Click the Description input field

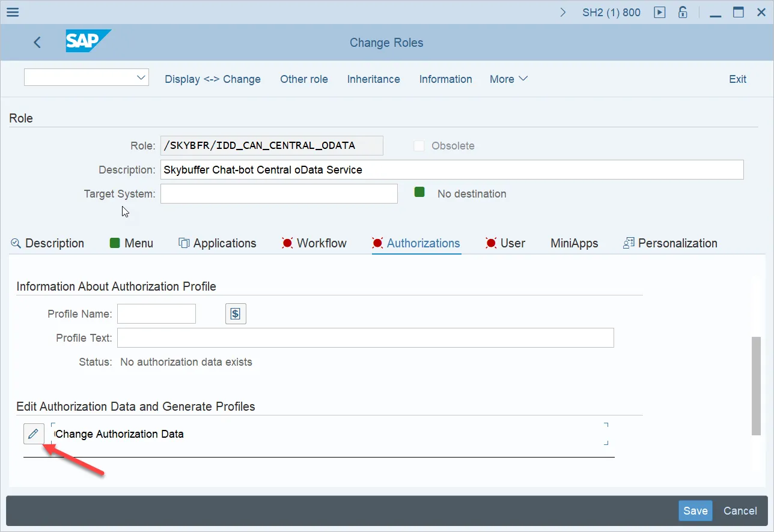pyautogui.click(x=452, y=169)
